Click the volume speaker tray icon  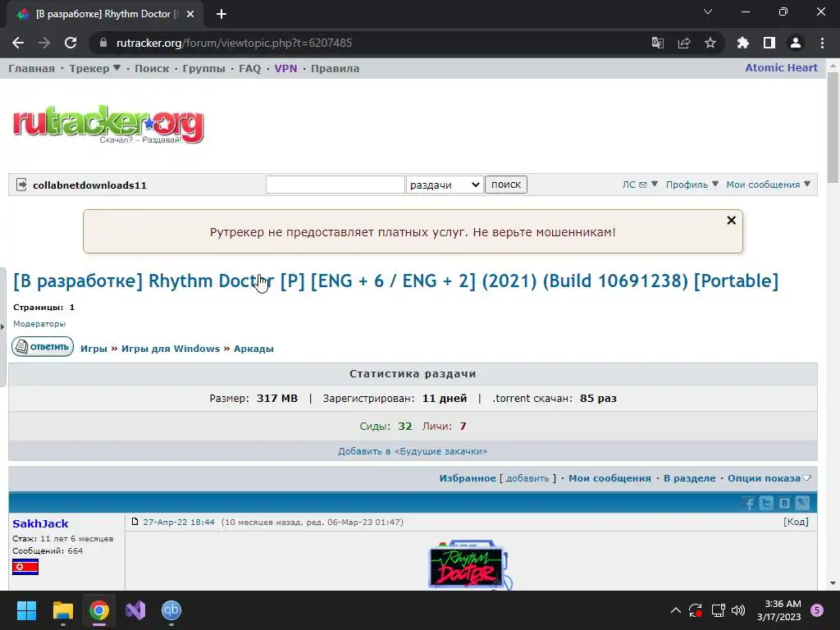coord(738,610)
